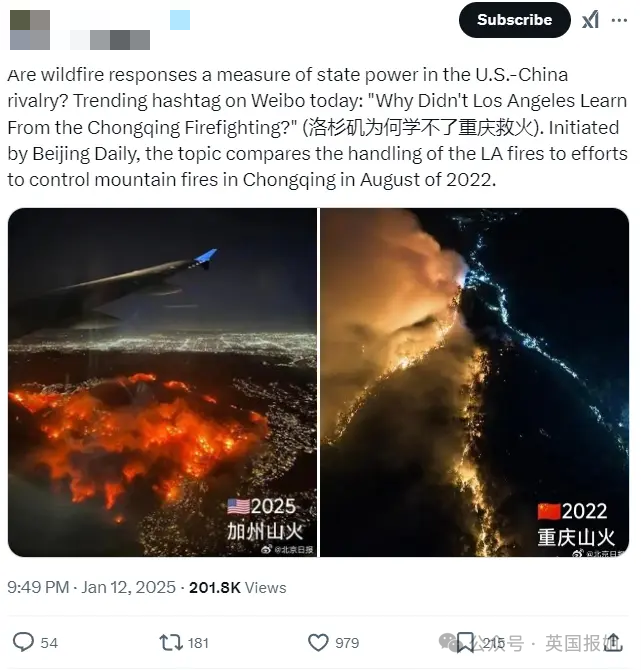Screen dimensions: 641x670
Task: Open the 2025 California wildfire image
Action: tap(162, 382)
